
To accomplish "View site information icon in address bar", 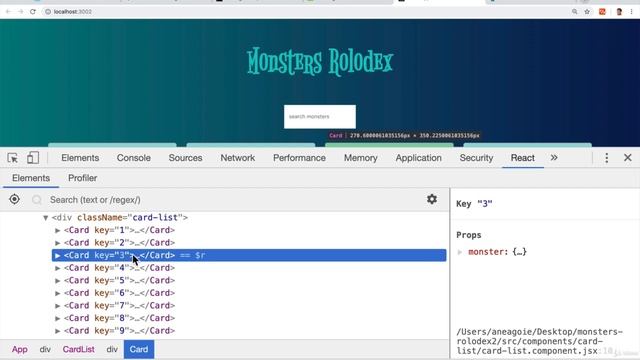I will pyautogui.click(x=48, y=12).
